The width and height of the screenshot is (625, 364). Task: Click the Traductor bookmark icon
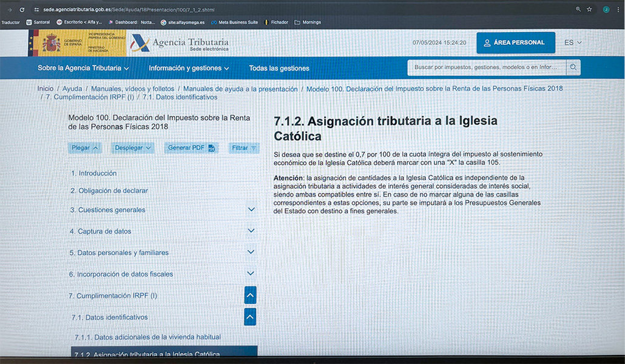click(x=10, y=22)
